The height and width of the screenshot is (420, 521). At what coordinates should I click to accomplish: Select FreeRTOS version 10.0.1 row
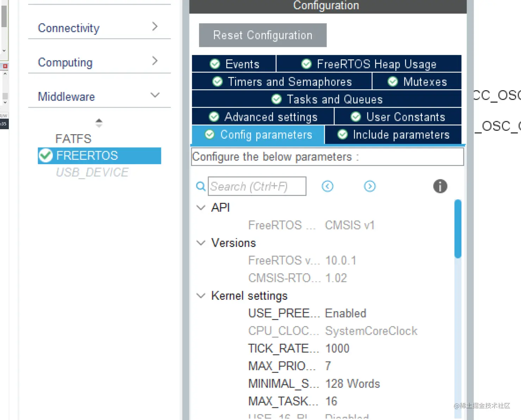pyautogui.click(x=302, y=261)
